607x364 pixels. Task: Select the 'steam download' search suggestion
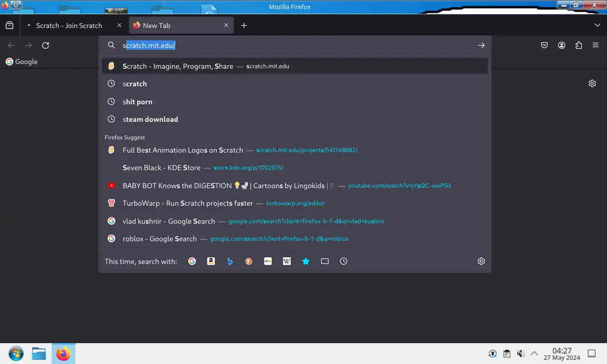(295, 119)
